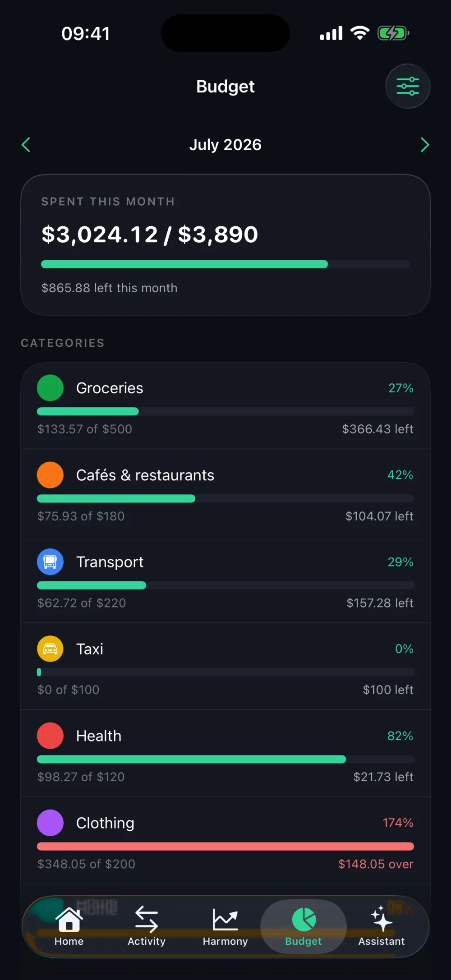Advance to next month with right chevron
Image resolution: width=451 pixels, height=980 pixels.
(x=424, y=145)
